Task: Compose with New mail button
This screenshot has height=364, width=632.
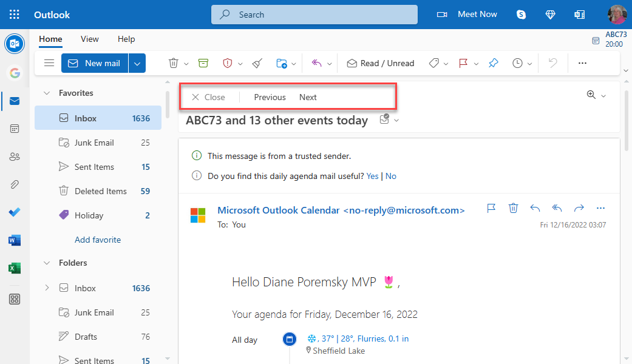Action: tap(95, 63)
